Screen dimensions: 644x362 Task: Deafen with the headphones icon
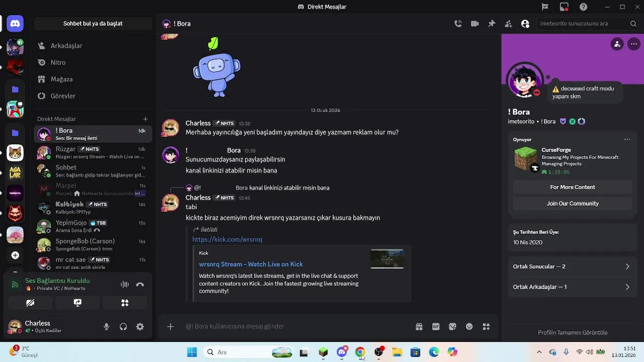click(123, 327)
